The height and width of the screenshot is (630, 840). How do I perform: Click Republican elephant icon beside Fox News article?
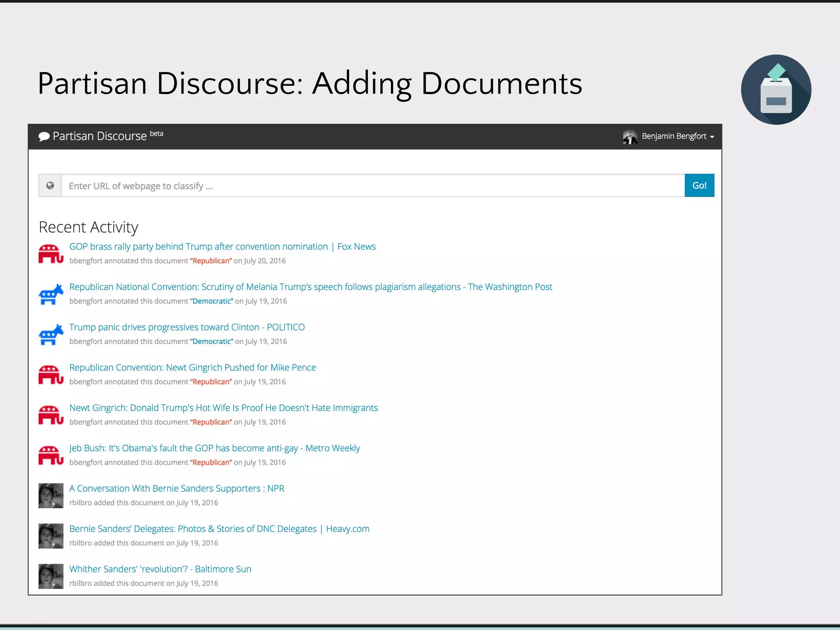point(51,253)
